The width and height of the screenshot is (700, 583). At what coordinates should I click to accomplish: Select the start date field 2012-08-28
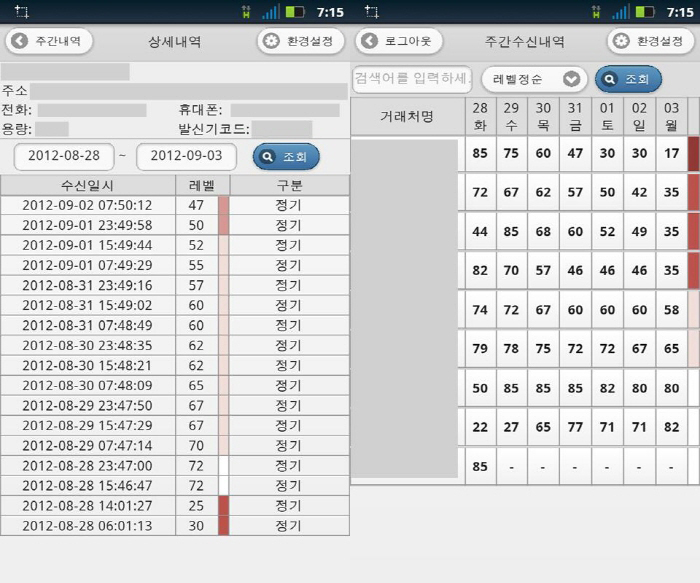(64, 156)
